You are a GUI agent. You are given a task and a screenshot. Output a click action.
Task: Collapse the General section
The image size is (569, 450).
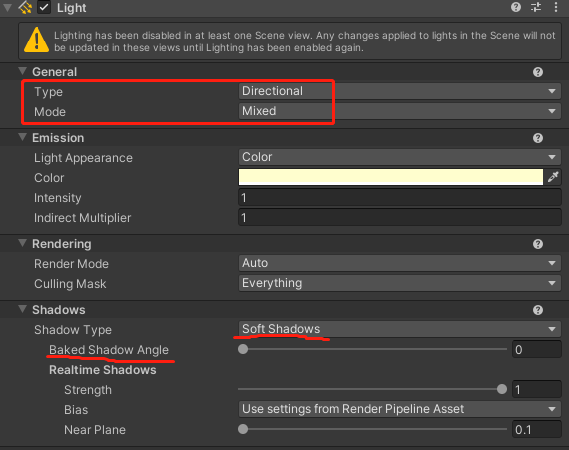tap(22, 71)
